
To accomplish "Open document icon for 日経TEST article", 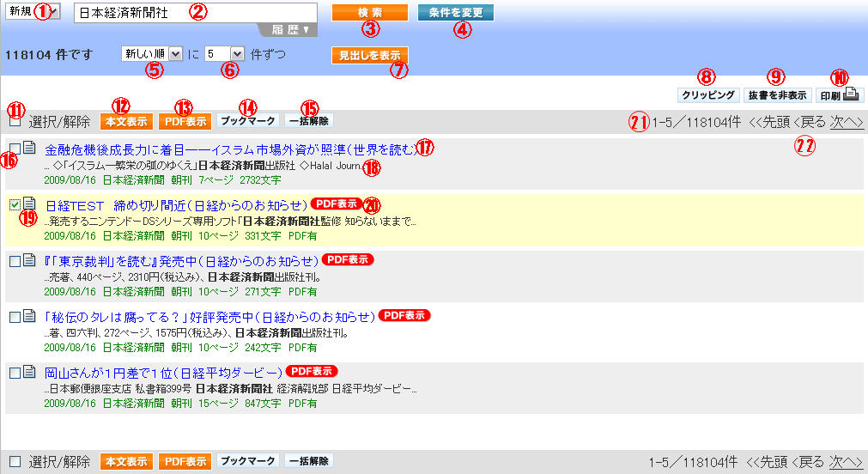I will 29,204.
